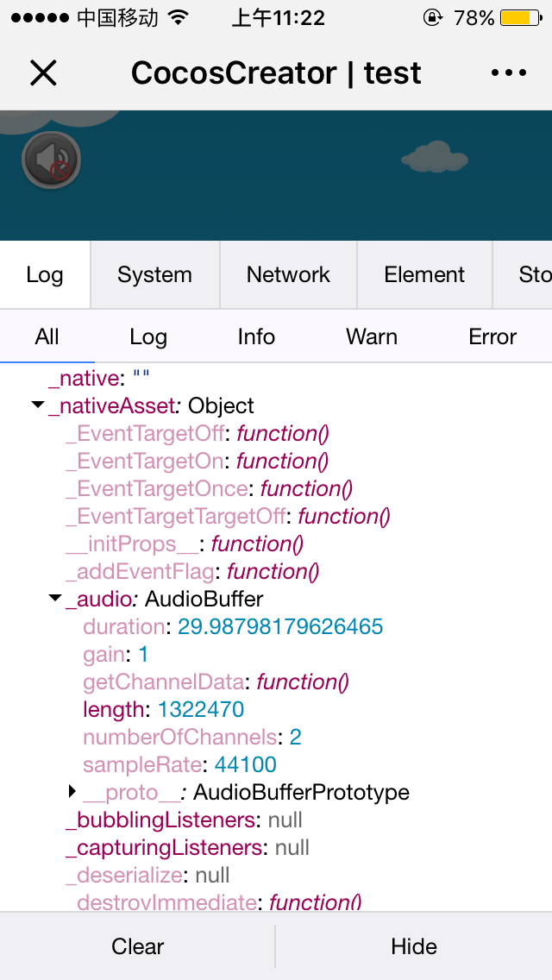Open the three-dot more options menu
Image resolution: width=552 pixels, height=980 pixels.
(x=508, y=73)
